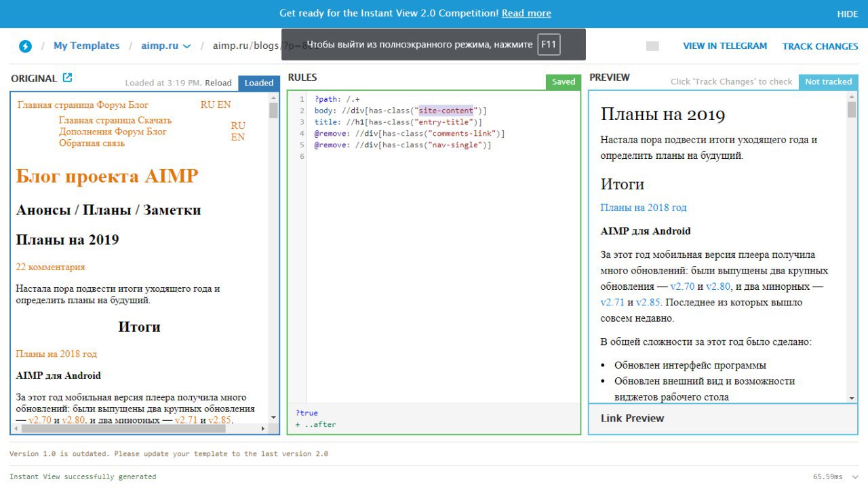Follow the Read more competition link
Viewport: 868px width, 488px height.
[526, 13]
